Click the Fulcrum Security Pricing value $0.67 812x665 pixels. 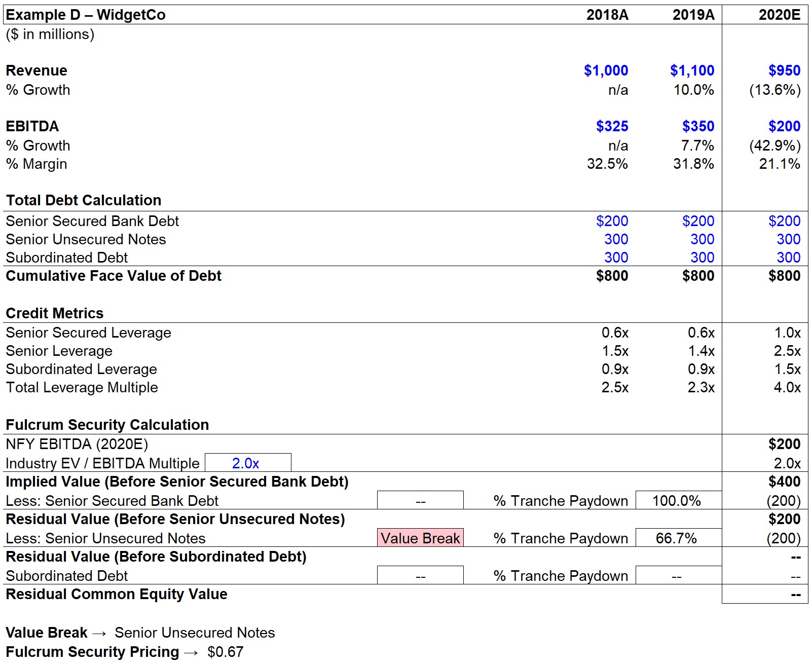point(225,652)
